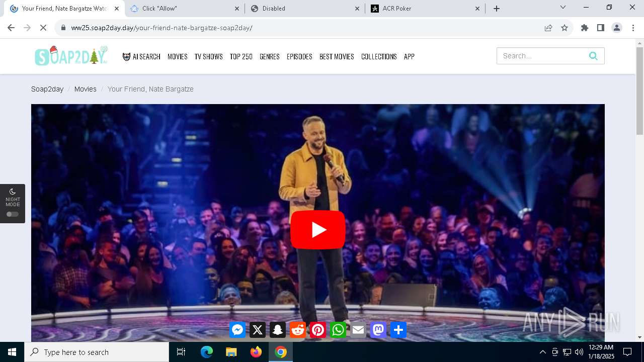The image size is (644, 362).
Task: Open Top 250 menu item
Action: click(x=241, y=56)
